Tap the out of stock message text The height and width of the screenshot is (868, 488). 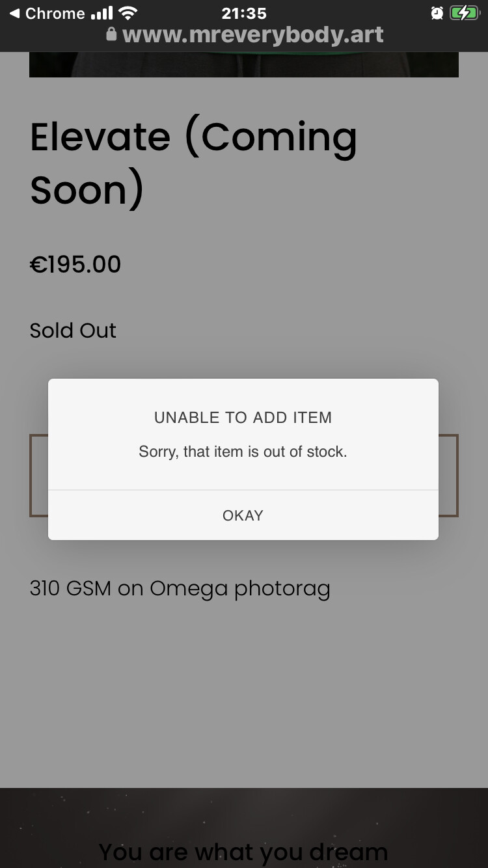(243, 452)
